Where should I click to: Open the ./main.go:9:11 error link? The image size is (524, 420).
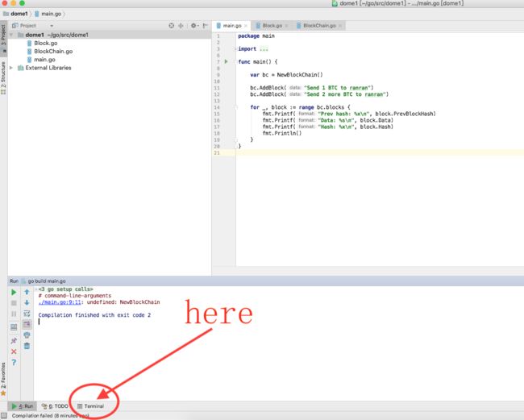point(60,302)
